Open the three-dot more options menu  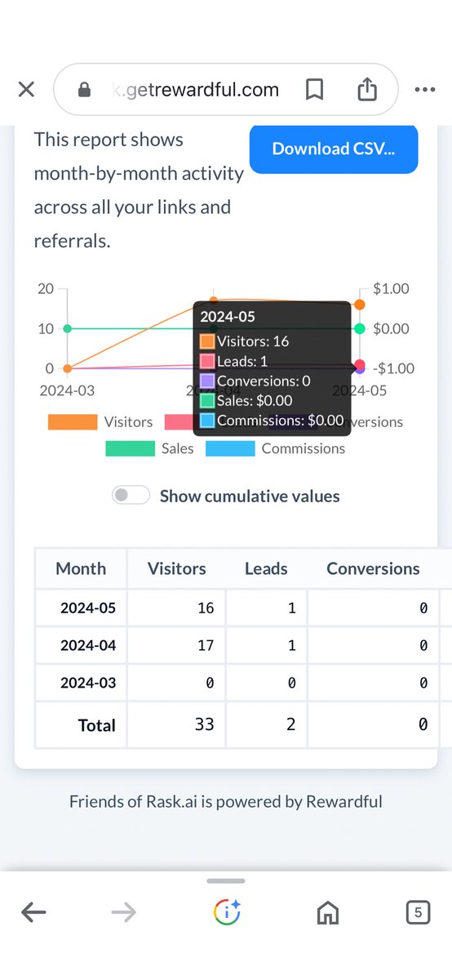425,90
